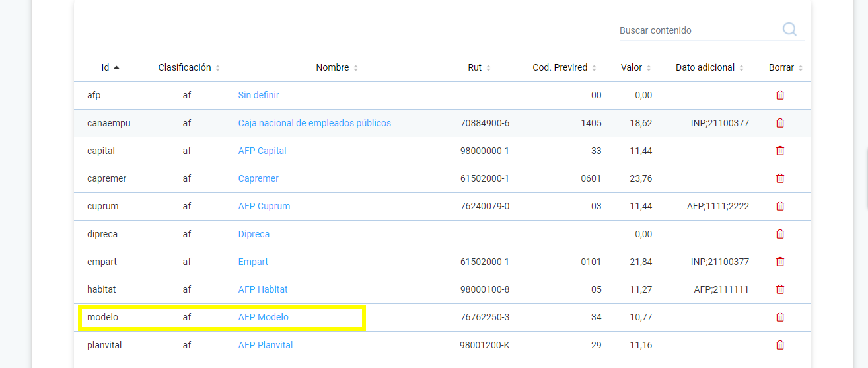Viewport: 868px width, 368px height.
Task: Open Caja nacional de empleados públicos link
Action: click(314, 123)
